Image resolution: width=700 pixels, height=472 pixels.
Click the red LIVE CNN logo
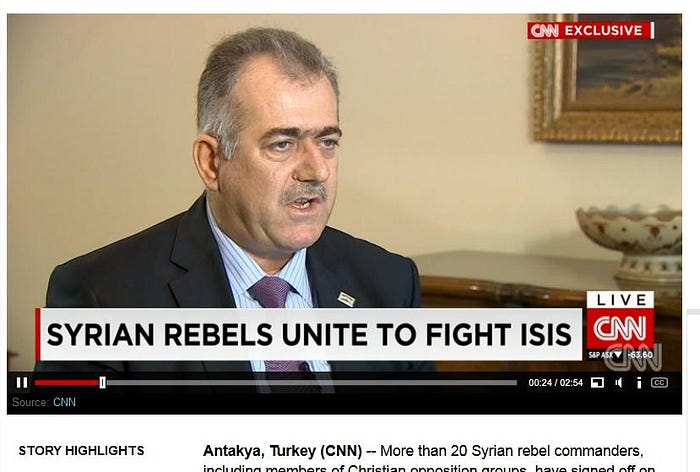click(620, 320)
